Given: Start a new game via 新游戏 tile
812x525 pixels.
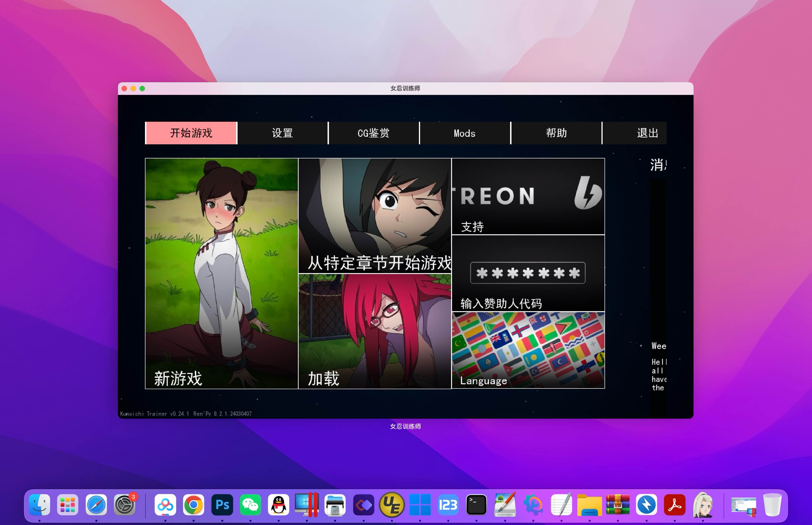Looking at the screenshot, I should tap(222, 273).
